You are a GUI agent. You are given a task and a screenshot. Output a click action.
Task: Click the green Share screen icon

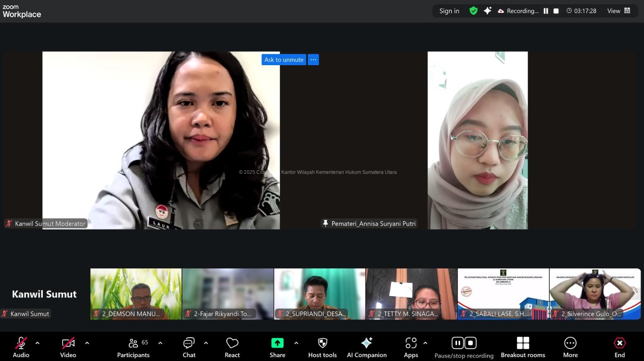point(277,343)
